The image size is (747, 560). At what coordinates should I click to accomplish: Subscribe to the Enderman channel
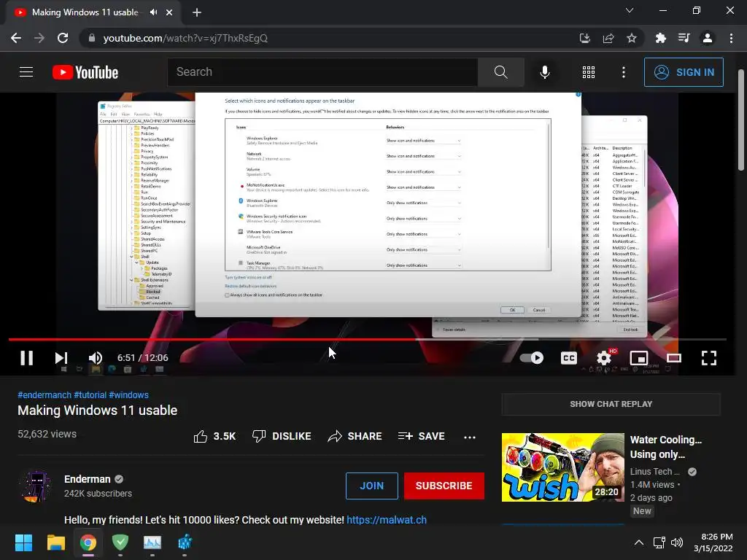pyautogui.click(x=444, y=486)
